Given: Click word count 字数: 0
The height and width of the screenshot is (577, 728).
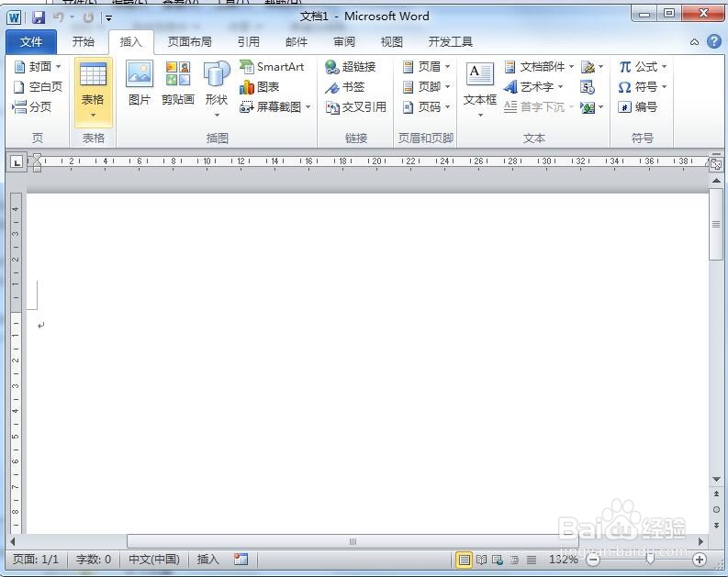Looking at the screenshot, I should tap(94, 559).
